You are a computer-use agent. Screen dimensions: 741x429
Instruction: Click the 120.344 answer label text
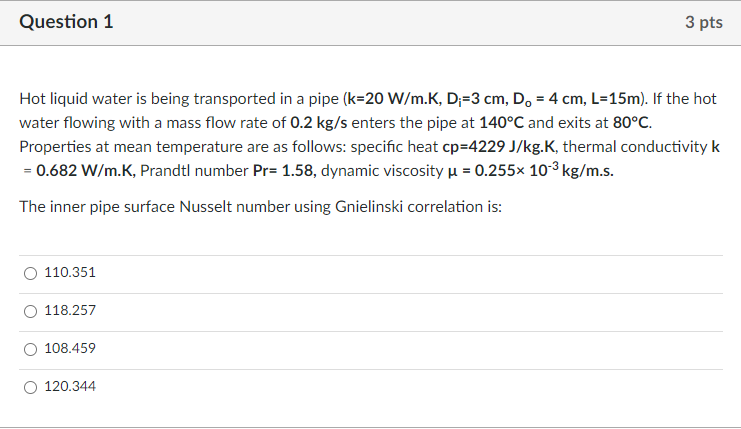(70, 386)
